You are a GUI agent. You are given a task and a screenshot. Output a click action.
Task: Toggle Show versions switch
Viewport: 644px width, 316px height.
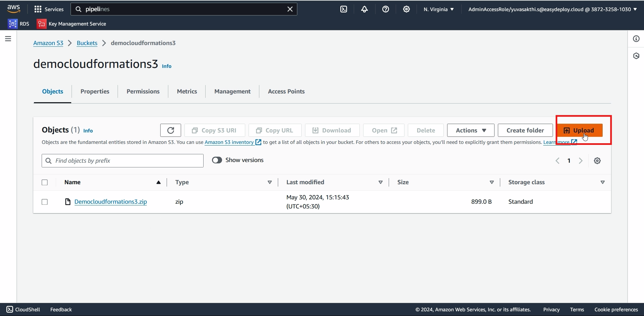coord(217,160)
